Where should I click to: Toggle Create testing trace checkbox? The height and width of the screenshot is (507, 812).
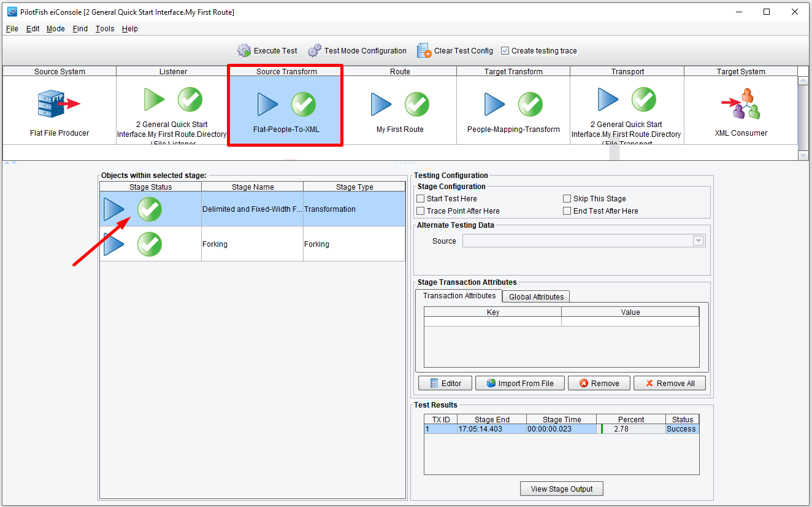[505, 51]
